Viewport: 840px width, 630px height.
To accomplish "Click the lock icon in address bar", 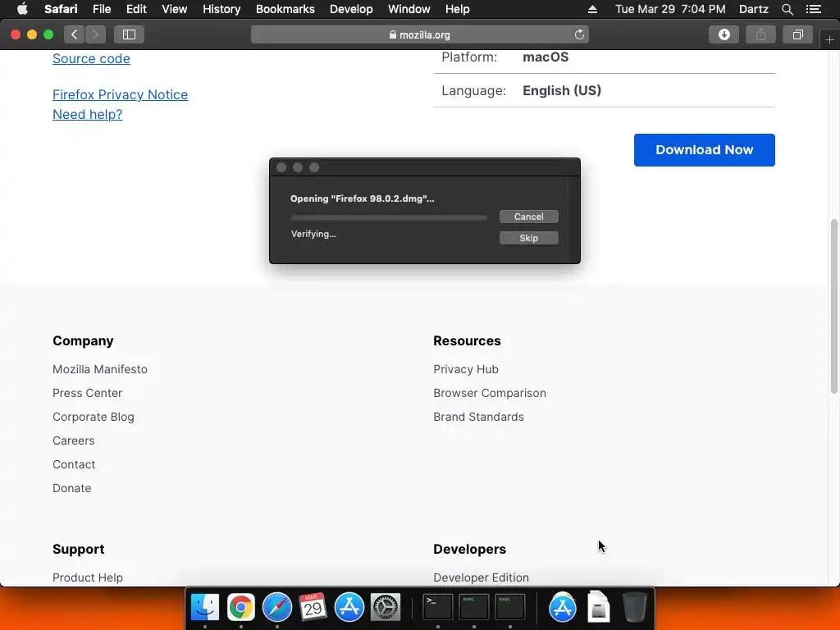I will pos(393,34).
